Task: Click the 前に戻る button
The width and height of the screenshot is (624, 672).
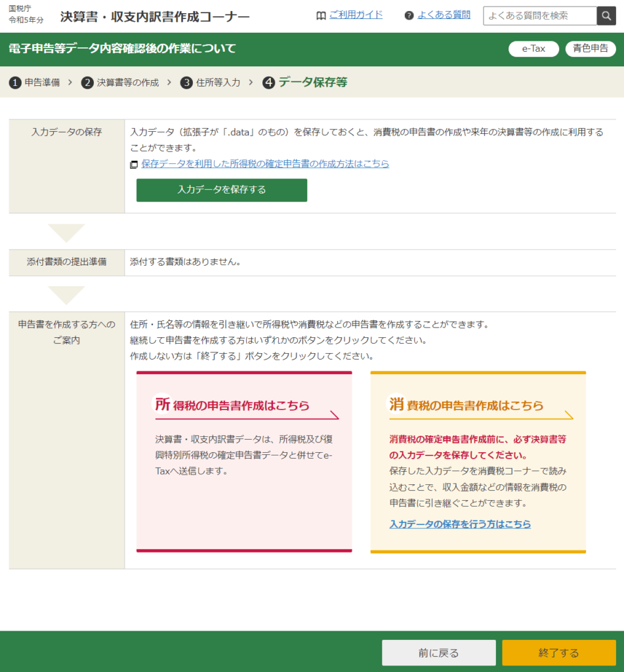Action: pyautogui.click(x=438, y=653)
